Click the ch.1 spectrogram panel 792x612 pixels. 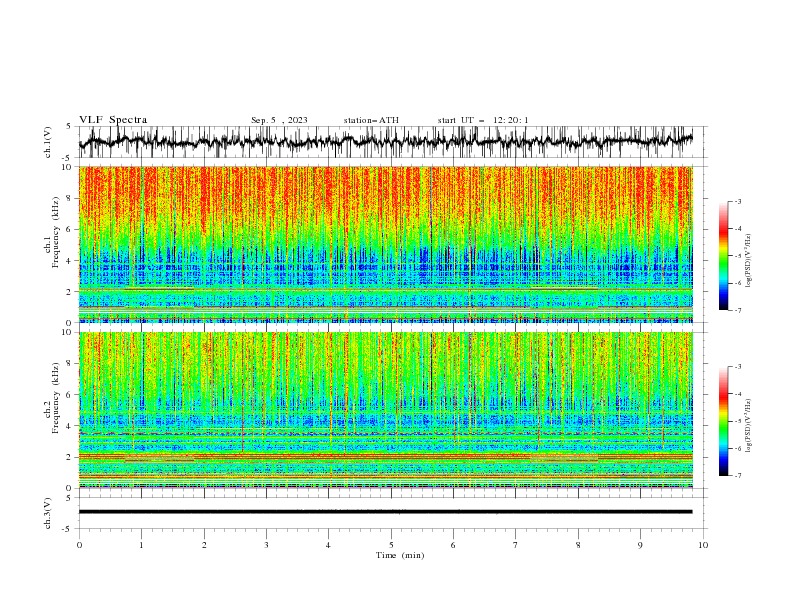[x=386, y=244]
